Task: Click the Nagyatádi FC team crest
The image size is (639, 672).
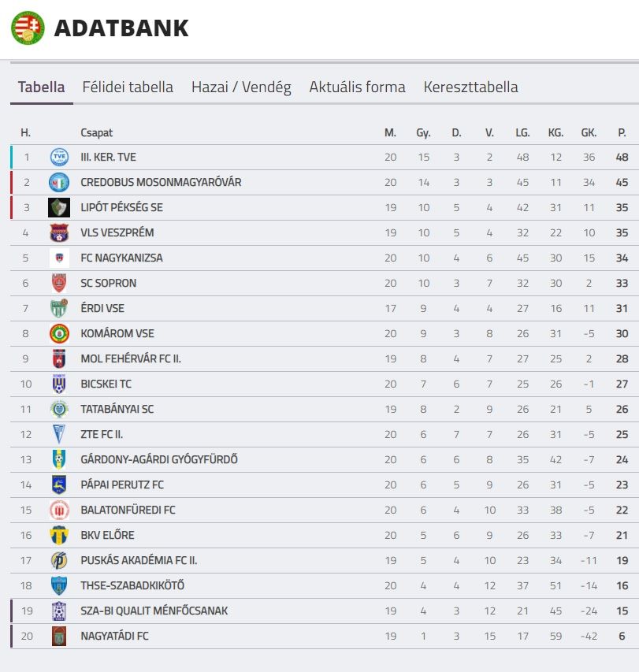Action: (x=59, y=636)
